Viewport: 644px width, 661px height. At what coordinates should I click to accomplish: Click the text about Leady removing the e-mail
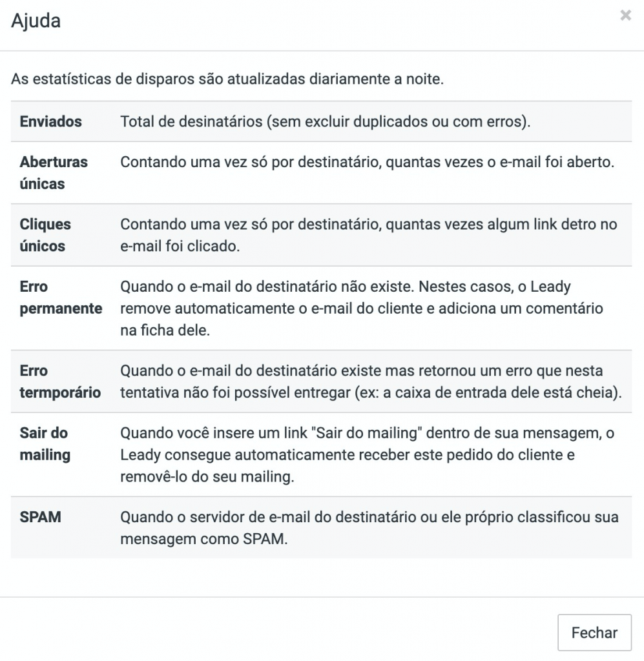(x=362, y=308)
